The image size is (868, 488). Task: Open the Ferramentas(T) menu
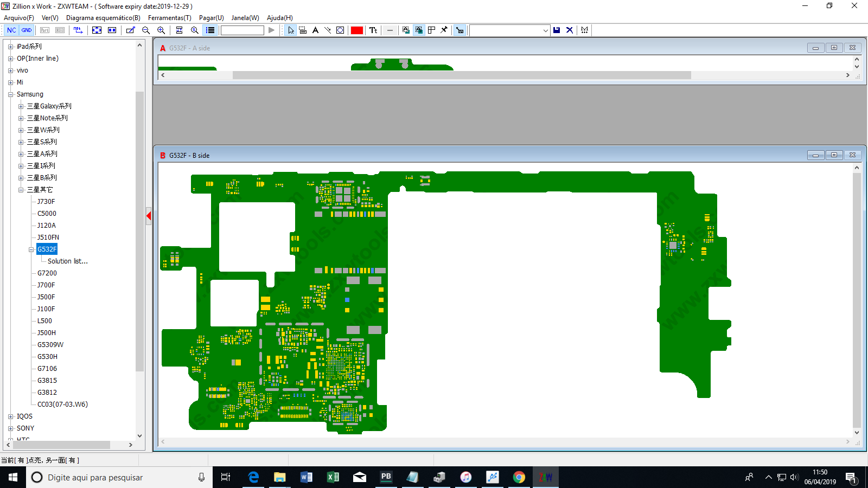click(170, 18)
